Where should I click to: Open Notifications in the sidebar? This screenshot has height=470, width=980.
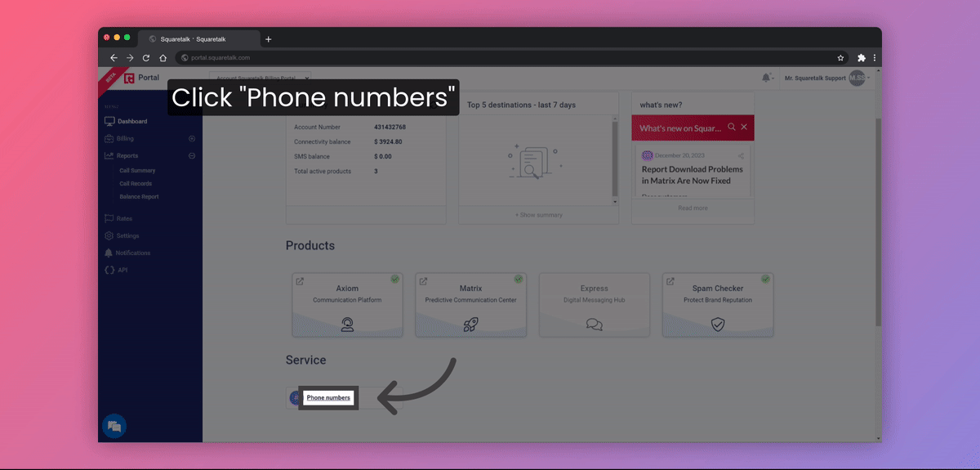click(x=133, y=253)
